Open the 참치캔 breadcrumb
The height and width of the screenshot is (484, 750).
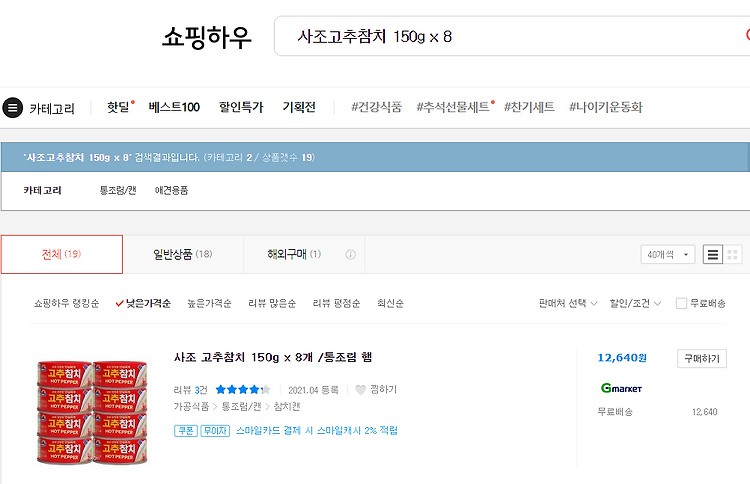(287, 407)
